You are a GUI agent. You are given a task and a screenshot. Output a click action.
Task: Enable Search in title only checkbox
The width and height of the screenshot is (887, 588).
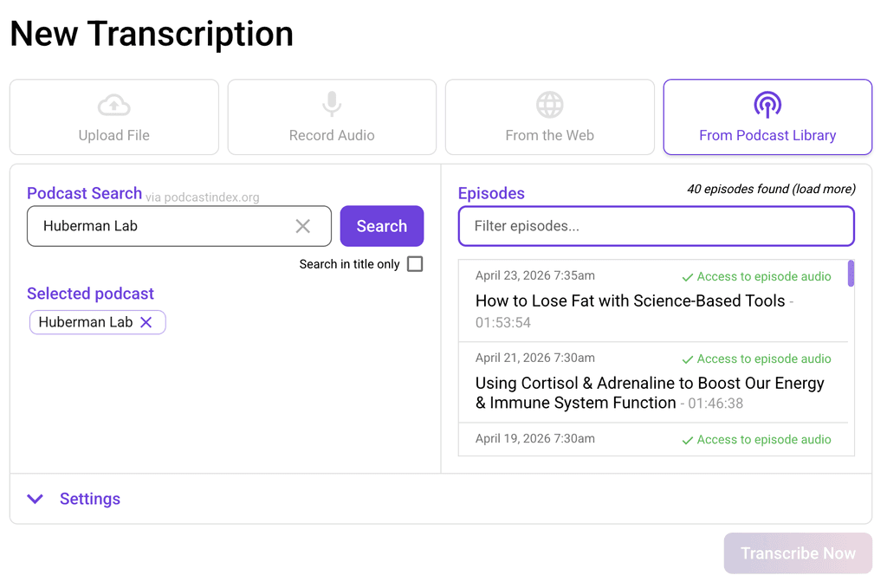pos(415,264)
